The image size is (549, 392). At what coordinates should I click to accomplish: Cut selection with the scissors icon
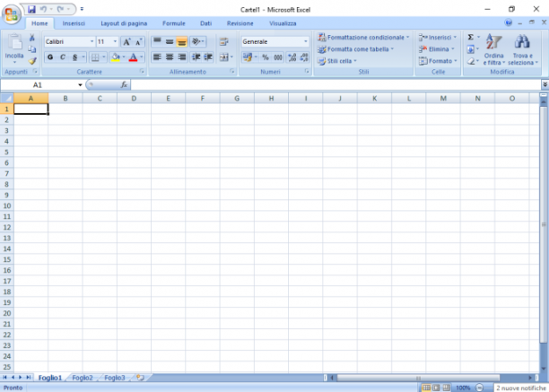click(32, 38)
